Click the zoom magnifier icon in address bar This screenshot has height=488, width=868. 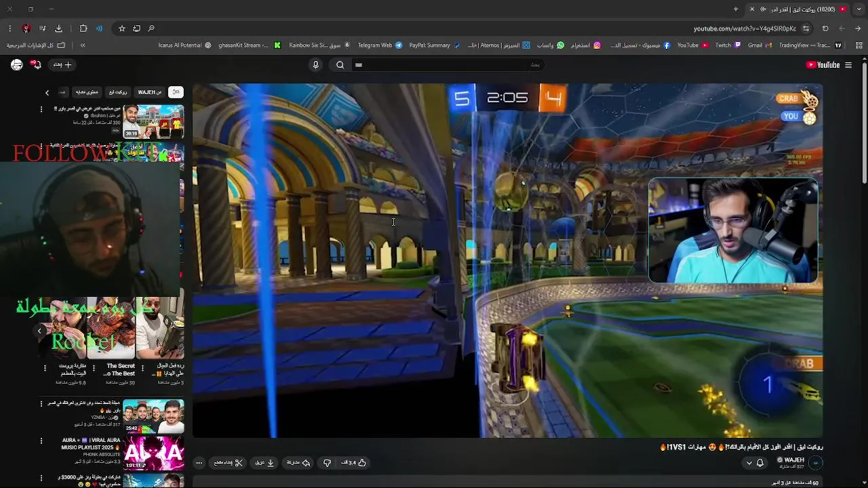point(151,28)
